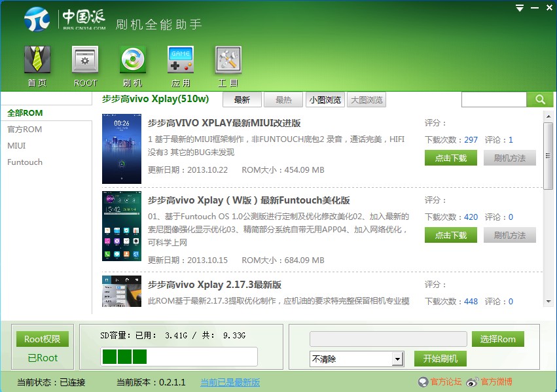Open the 工具 tools icon

click(x=228, y=67)
